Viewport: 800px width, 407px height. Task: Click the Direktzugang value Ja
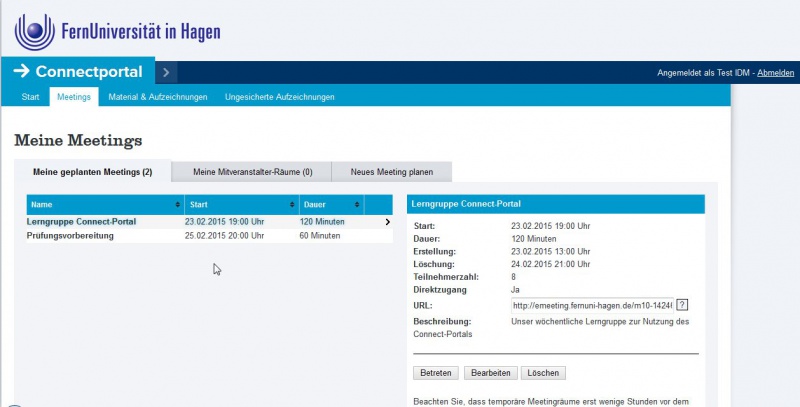coord(515,290)
